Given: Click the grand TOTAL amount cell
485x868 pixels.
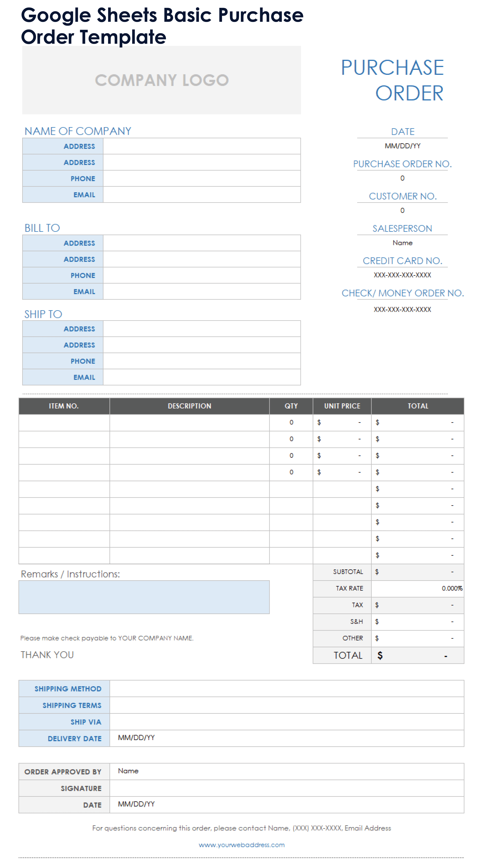Looking at the screenshot, I should (x=418, y=655).
